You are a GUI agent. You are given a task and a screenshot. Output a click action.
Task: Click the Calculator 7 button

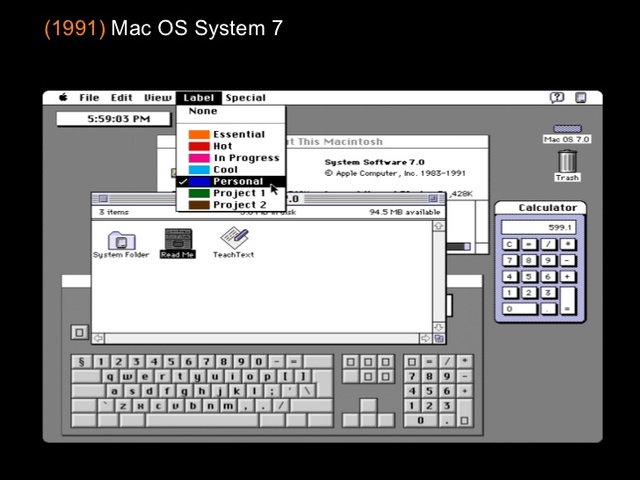coord(509,260)
